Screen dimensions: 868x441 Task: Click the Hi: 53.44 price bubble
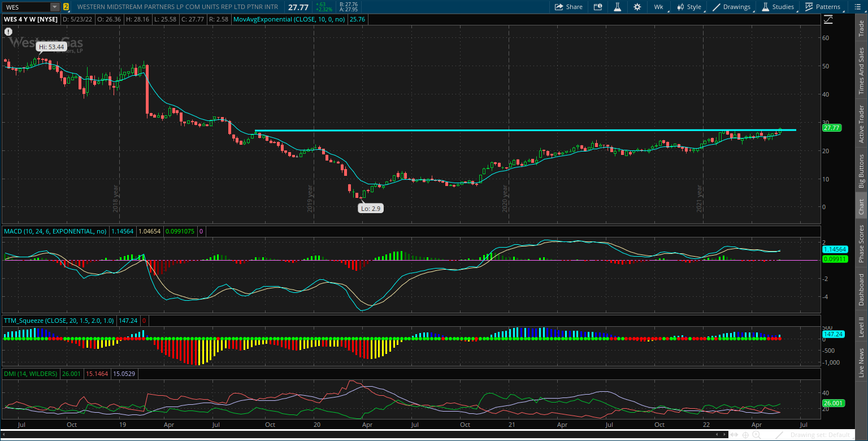tap(52, 46)
